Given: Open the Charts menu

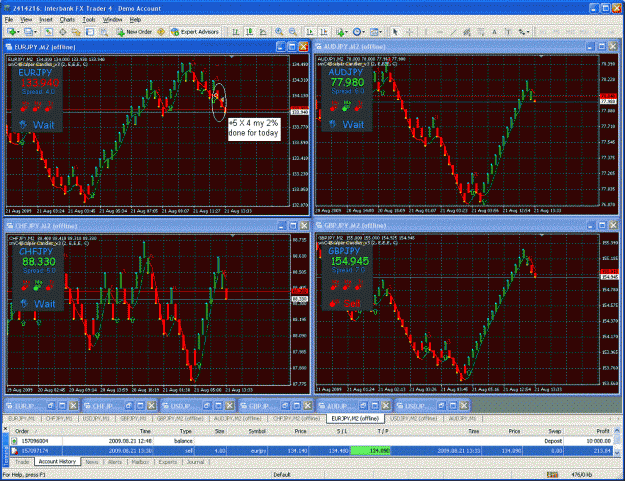Looking at the screenshot, I should [67, 20].
